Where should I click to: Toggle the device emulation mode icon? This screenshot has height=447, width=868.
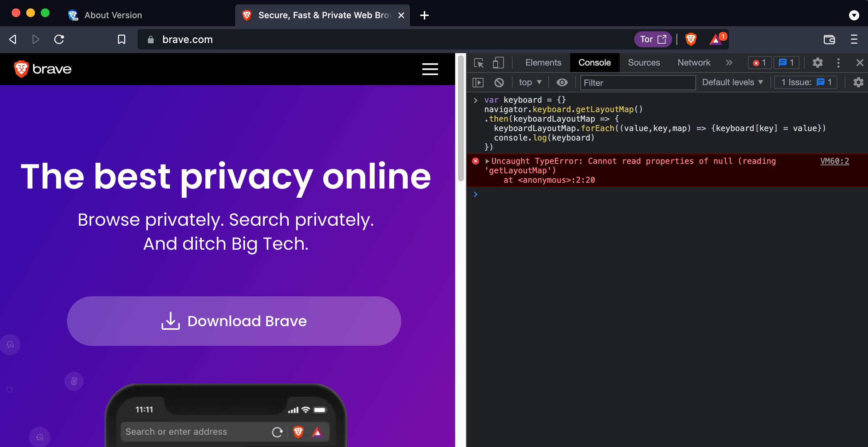(498, 63)
